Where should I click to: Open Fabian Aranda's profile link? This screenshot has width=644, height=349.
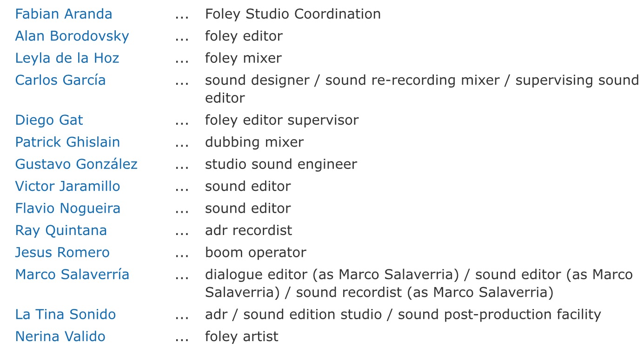coord(64,14)
